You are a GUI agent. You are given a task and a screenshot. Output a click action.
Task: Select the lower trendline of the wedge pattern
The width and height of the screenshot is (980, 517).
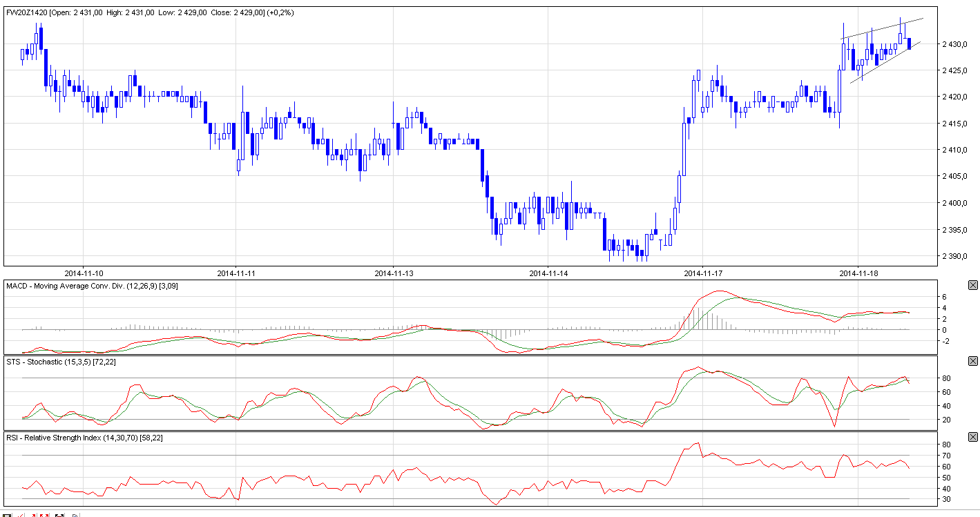884,64
